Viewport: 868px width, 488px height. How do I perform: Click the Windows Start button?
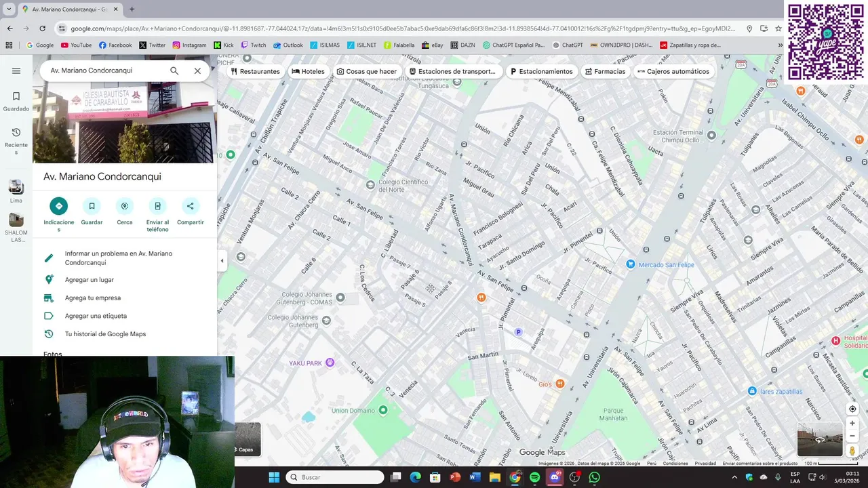click(274, 477)
